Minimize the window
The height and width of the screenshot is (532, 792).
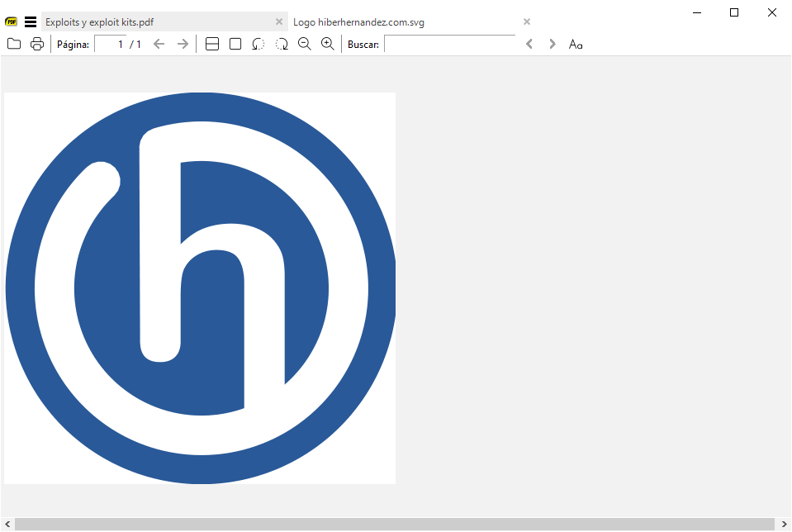pyautogui.click(x=698, y=12)
